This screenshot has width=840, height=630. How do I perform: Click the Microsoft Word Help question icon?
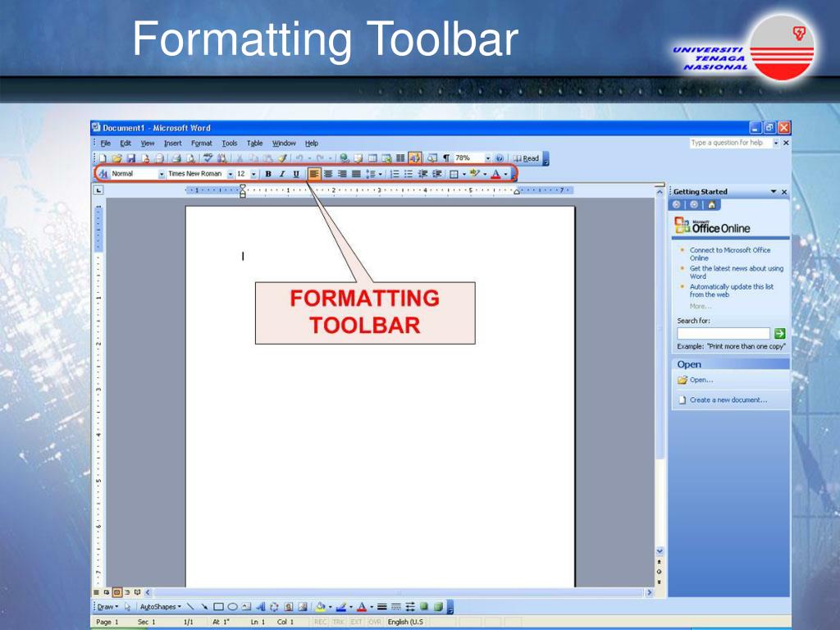(500, 158)
